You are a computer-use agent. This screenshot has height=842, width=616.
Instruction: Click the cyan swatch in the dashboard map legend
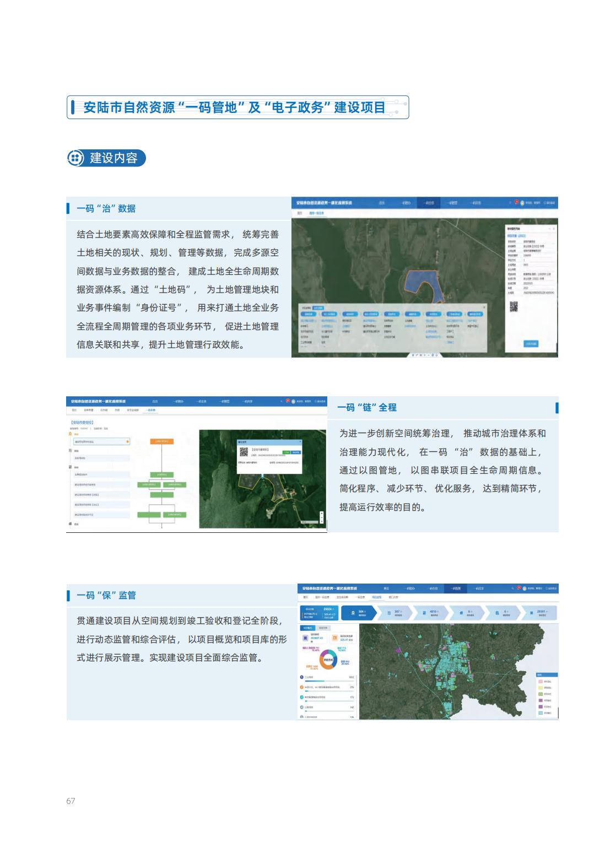(540, 713)
